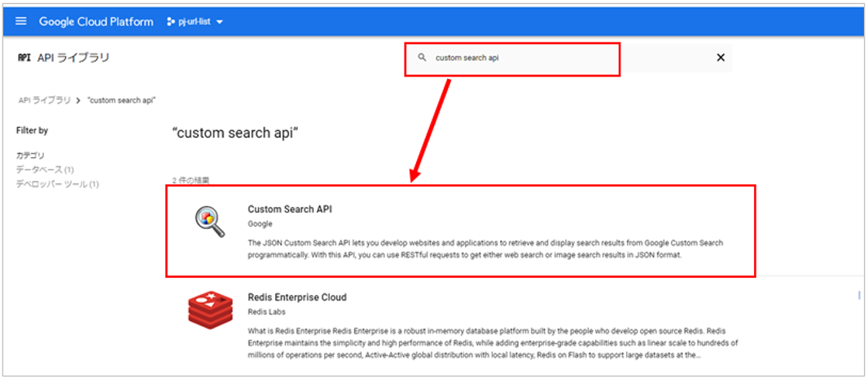Click the API library icon
The width and height of the screenshot is (868, 378).
[24, 58]
